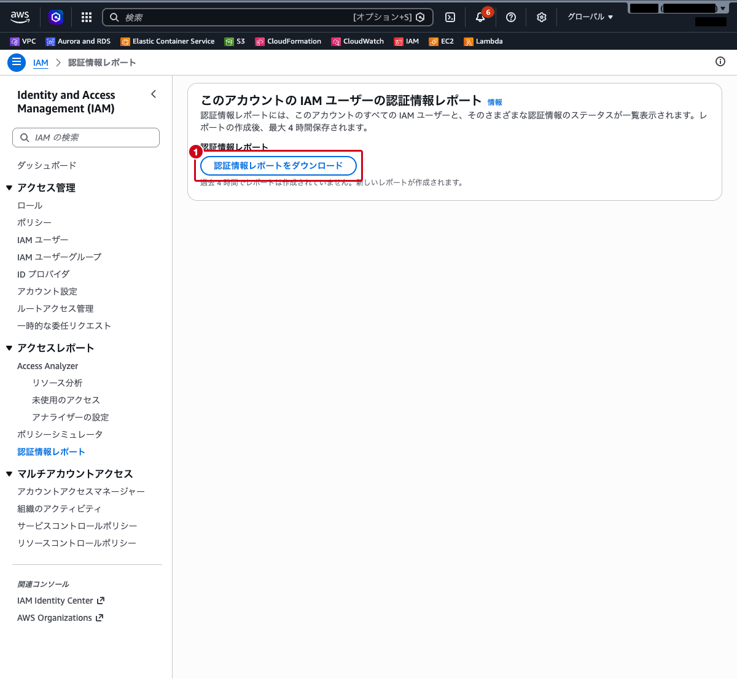The width and height of the screenshot is (737, 700).
Task: Open 組織のアクティビティ page
Action: (x=60, y=508)
